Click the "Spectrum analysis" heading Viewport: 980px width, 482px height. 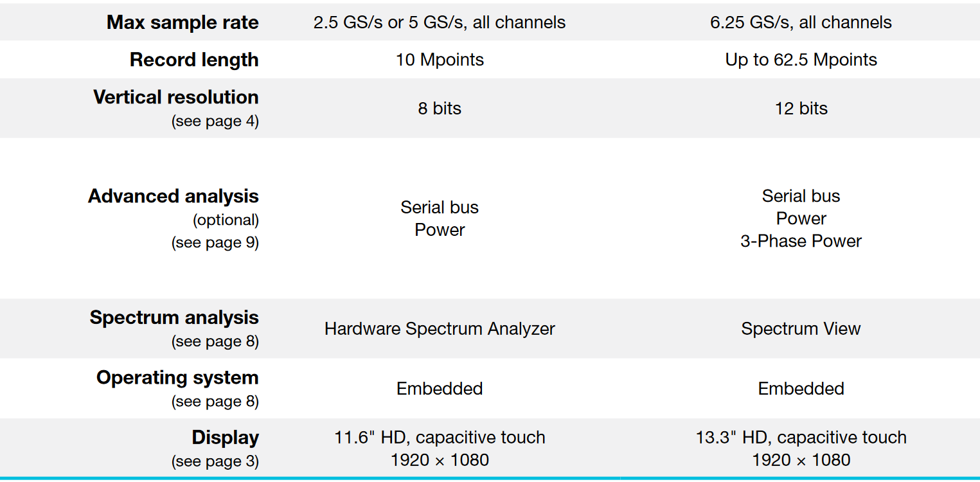click(174, 317)
